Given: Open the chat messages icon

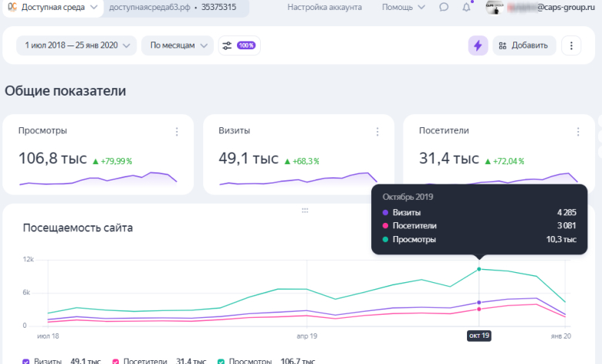Looking at the screenshot, I should pos(444,8).
